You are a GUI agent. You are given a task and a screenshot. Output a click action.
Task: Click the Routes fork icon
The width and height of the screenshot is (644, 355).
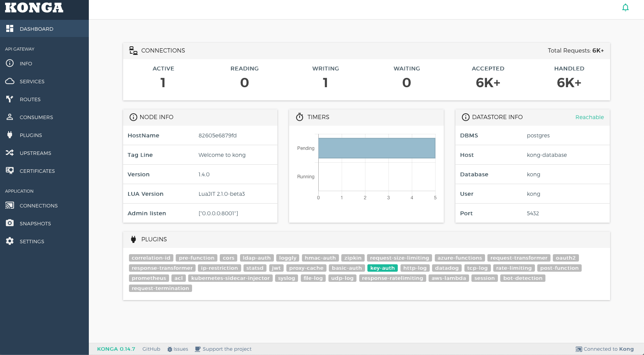coord(10,99)
